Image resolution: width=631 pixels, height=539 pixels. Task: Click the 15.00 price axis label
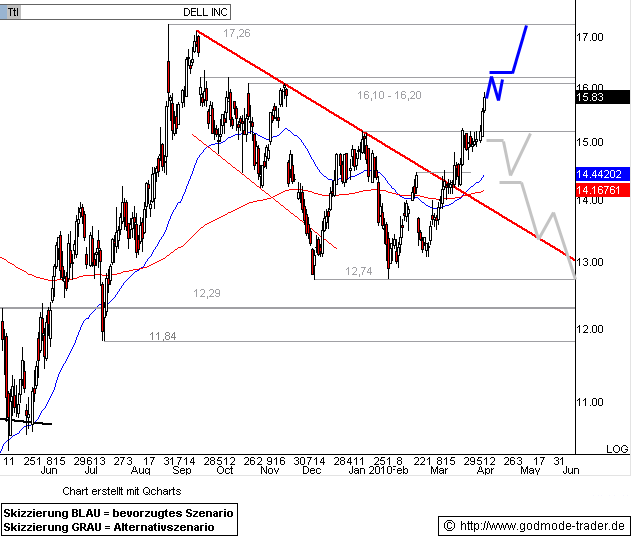pyautogui.click(x=590, y=142)
